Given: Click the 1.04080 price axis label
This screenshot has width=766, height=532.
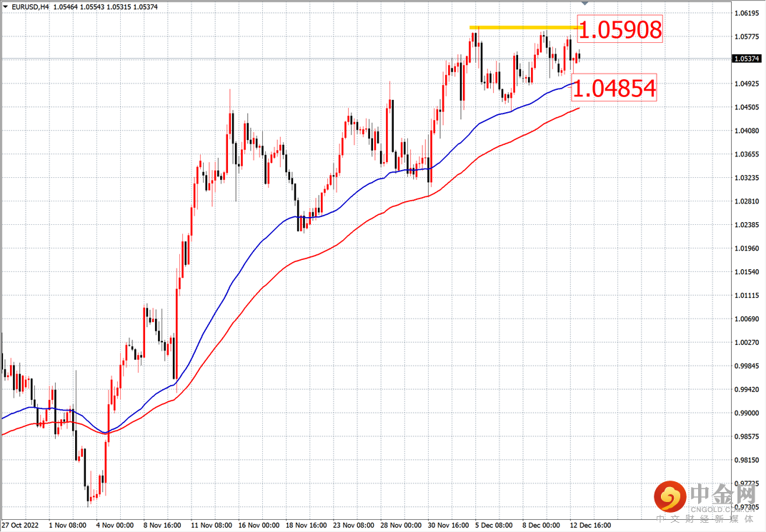Looking at the screenshot, I should coord(747,131).
